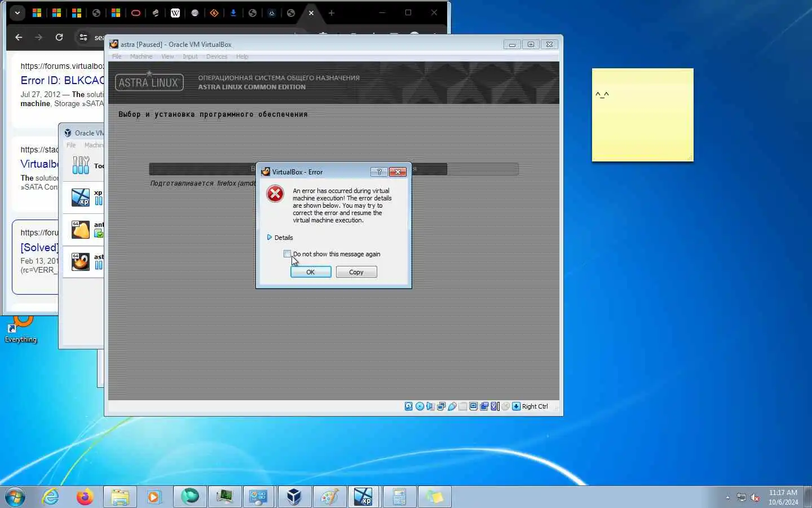Click the host key arrow icon beside Right Ctrl
812x508 pixels.
point(516,406)
